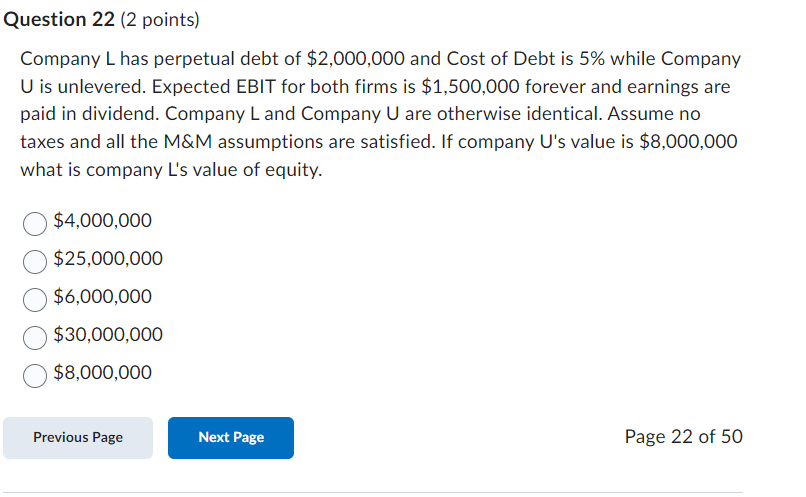The image size is (806, 497).
Task: Click the $6,000,000 answer label text
Action: [x=102, y=297]
